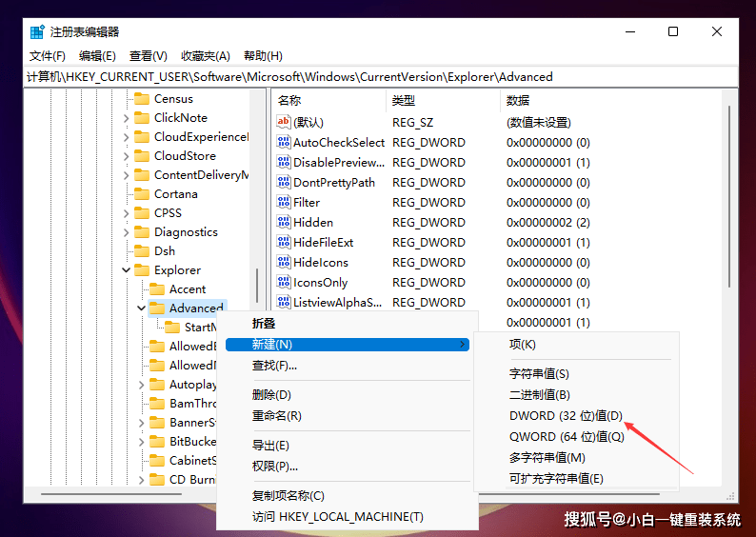Viewport: 756px width, 537px height.
Task: Click the DWORD icon beside DisablePreview
Action: pos(284,162)
